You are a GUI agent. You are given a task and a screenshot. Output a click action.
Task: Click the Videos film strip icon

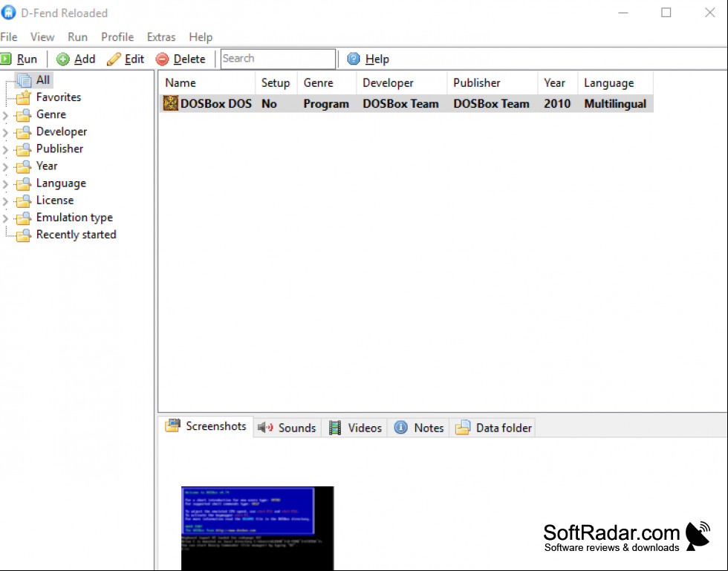tap(335, 428)
